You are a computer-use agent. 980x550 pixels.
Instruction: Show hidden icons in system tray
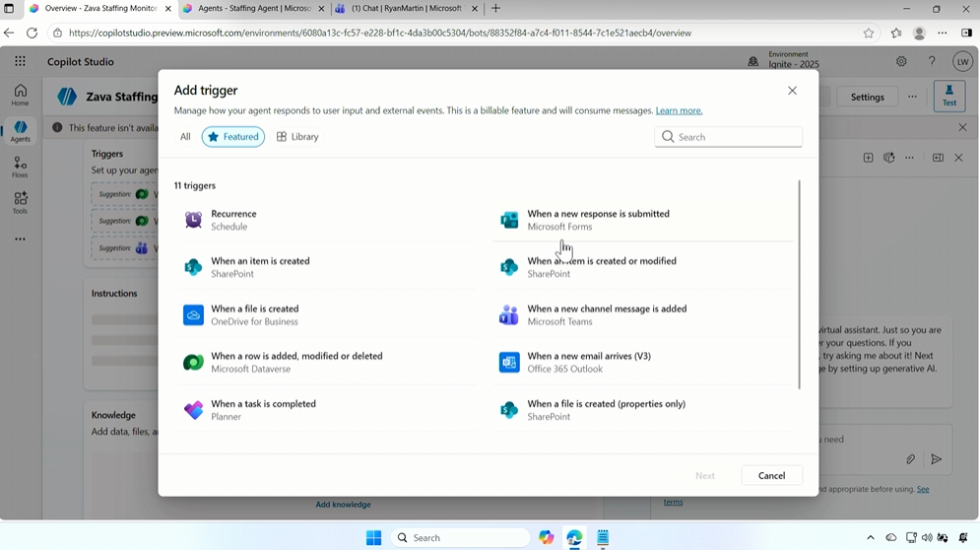(871, 537)
